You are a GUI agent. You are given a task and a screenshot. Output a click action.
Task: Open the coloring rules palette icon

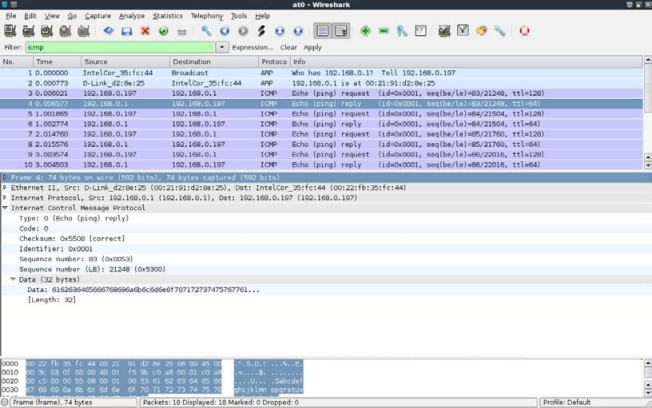(x=481, y=31)
